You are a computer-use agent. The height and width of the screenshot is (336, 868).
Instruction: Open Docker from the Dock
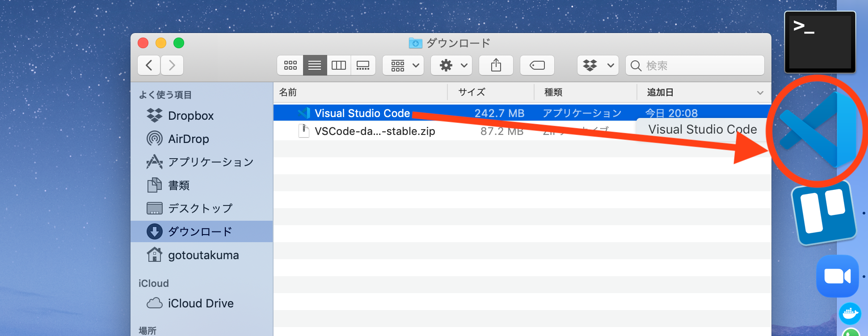pyautogui.click(x=850, y=314)
